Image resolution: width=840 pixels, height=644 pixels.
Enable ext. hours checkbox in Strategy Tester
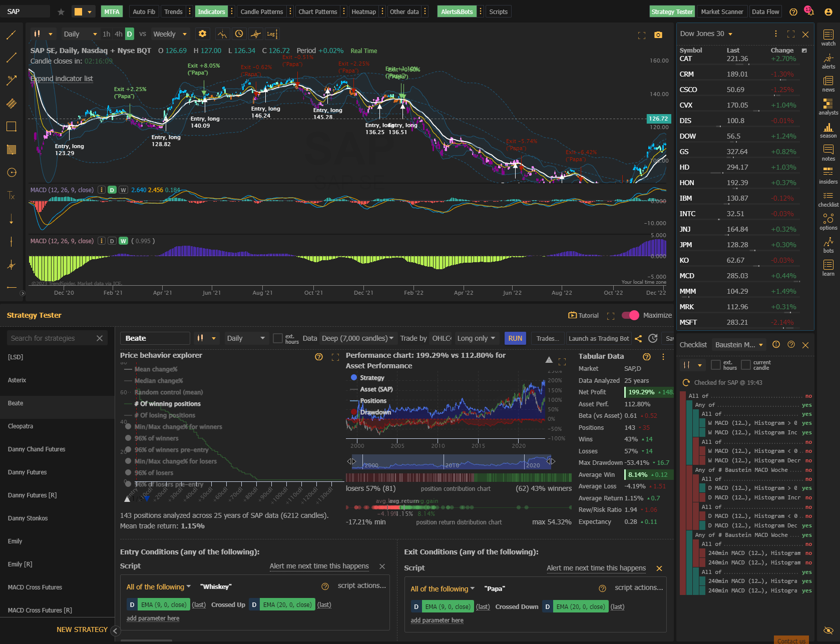278,338
